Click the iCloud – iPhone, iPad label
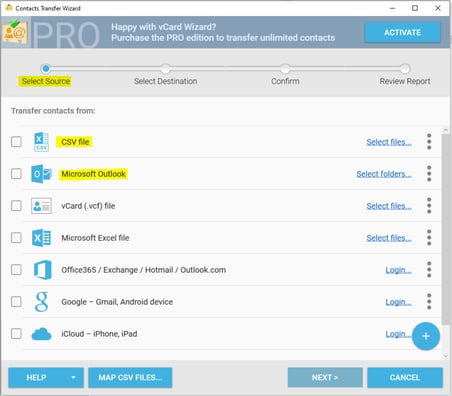The width and height of the screenshot is (452, 396). pos(99,334)
